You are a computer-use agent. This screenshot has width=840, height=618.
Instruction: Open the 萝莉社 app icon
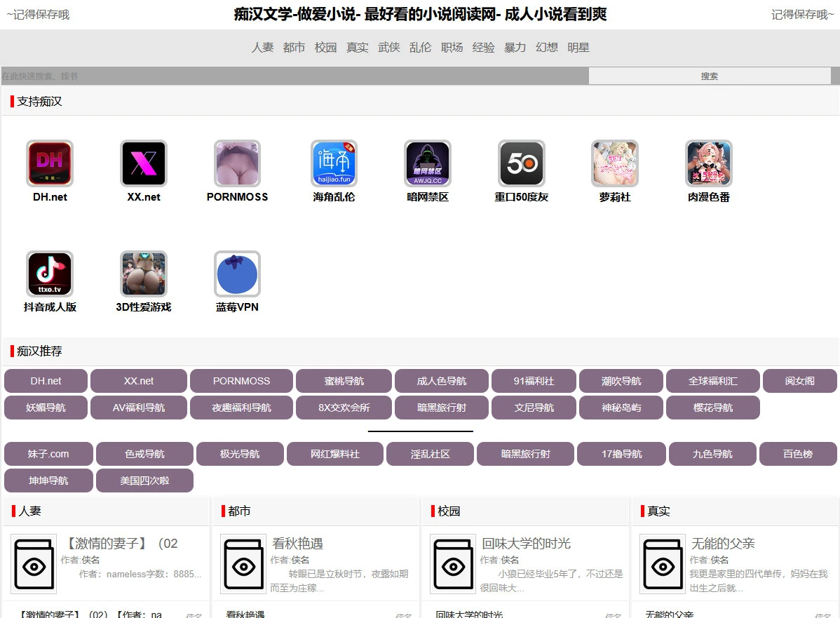point(614,162)
